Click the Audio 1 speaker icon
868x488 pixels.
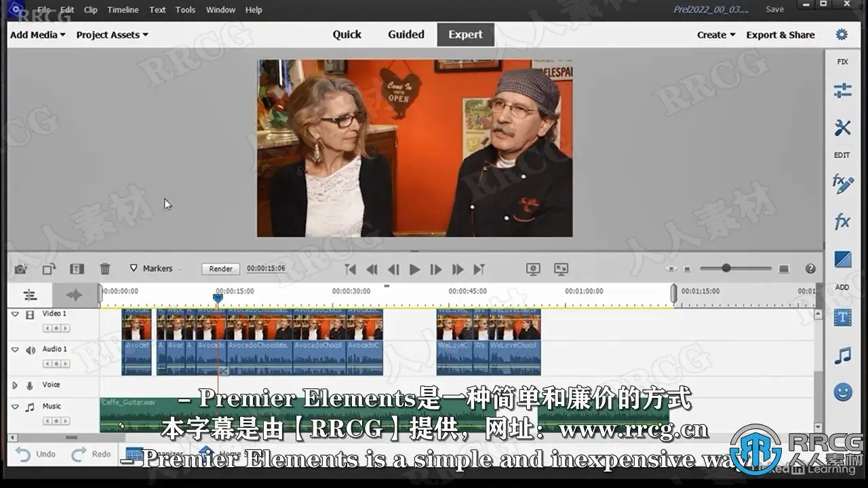pos(31,350)
